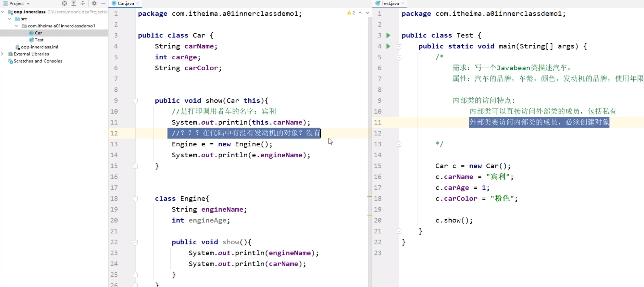Collapse the src folder
The width and height of the screenshot is (644, 287).
pos(10,19)
